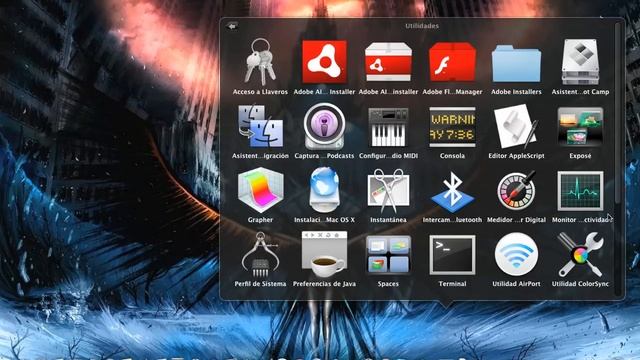Launch Captura de Podcasts

point(324,126)
